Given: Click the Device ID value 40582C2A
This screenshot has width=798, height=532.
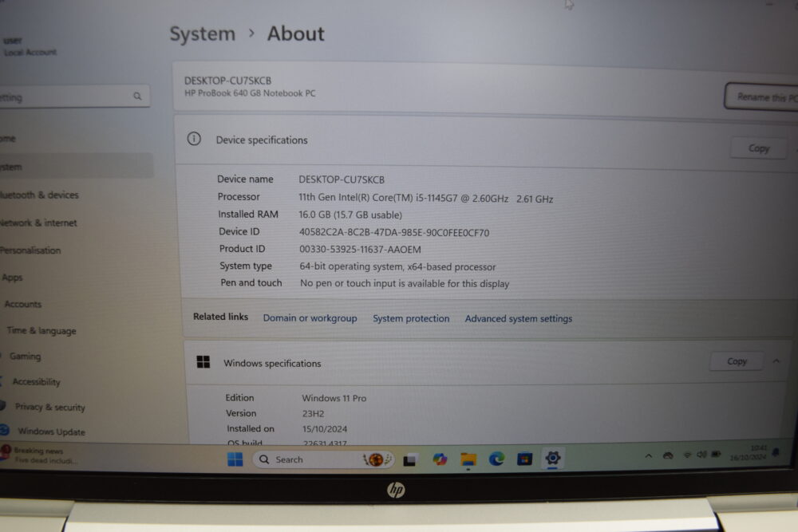Looking at the screenshot, I should [394, 232].
